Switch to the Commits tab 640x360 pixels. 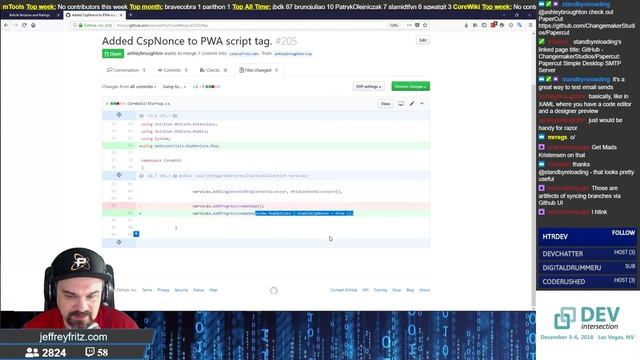coord(172,70)
